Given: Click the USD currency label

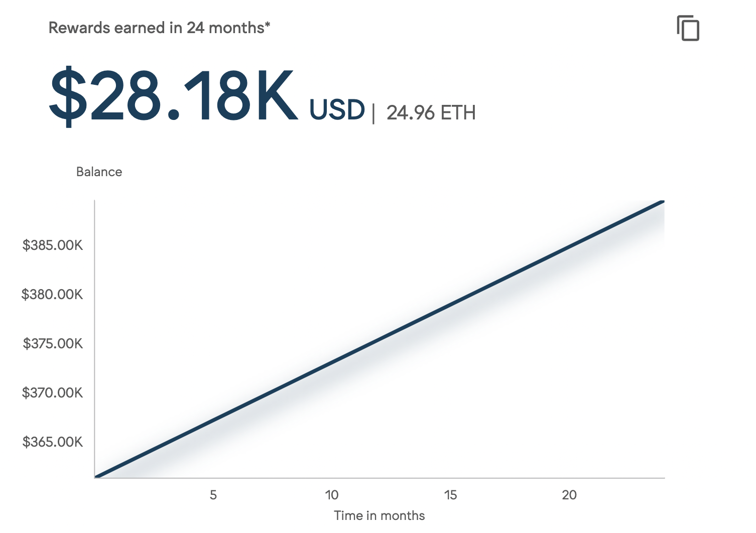Looking at the screenshot, I should (337, 109).
